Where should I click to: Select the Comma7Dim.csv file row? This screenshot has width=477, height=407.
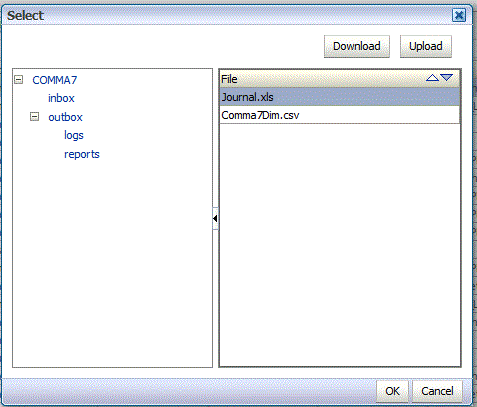click(340, 115)
